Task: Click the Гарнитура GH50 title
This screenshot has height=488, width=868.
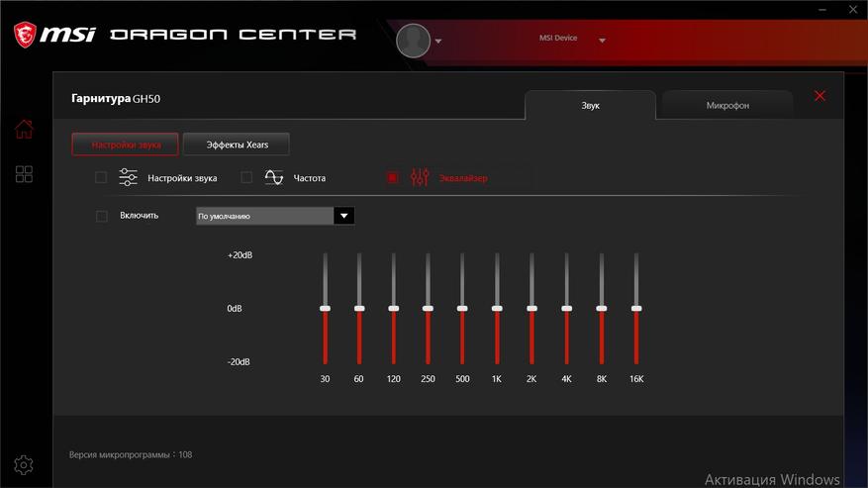Action: [x=116, y=99]
